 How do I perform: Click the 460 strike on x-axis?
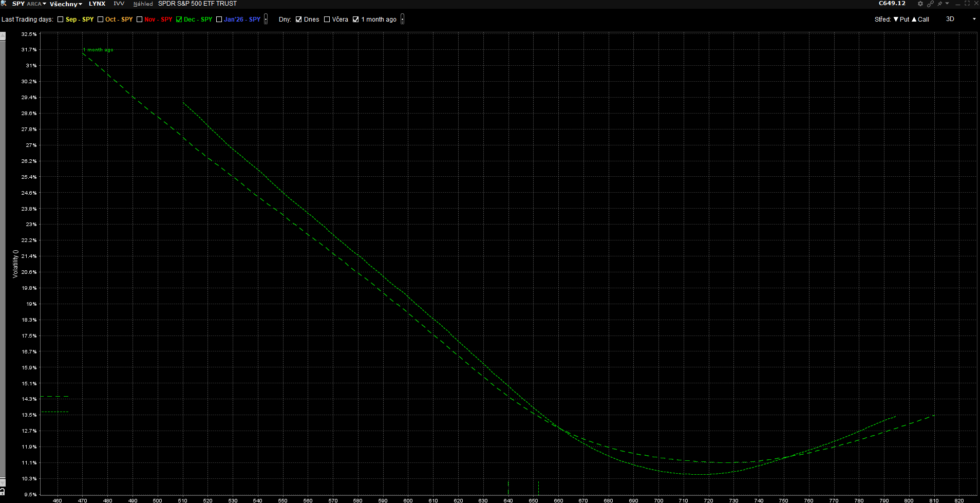click(x=58, y=500)
